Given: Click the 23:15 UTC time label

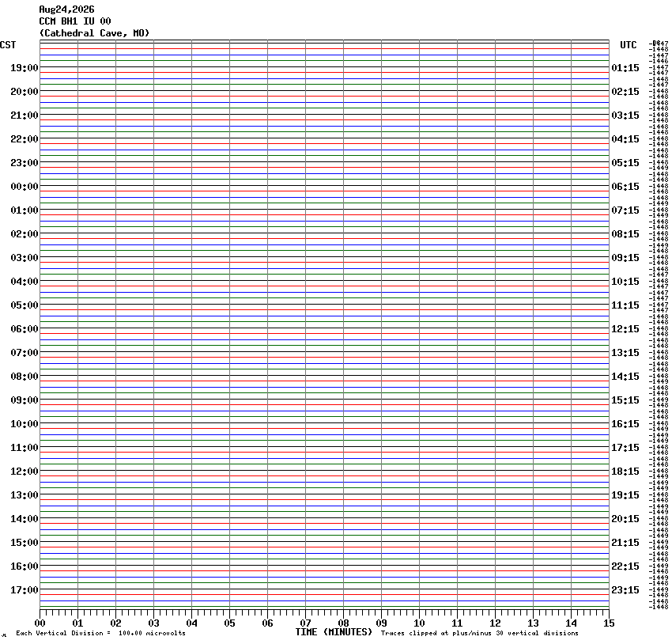Looking at the screenshot, I should click(625, 590).
